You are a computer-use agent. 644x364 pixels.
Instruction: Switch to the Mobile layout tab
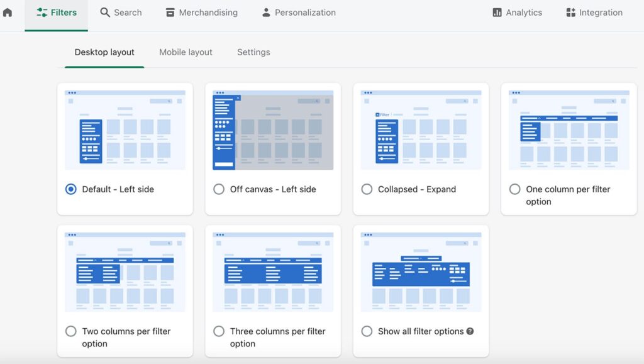186,52
